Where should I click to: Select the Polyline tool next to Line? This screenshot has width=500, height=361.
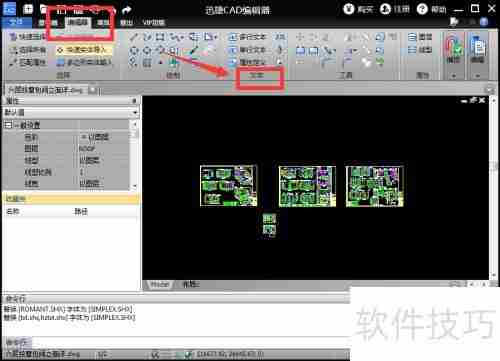(147, 37)
